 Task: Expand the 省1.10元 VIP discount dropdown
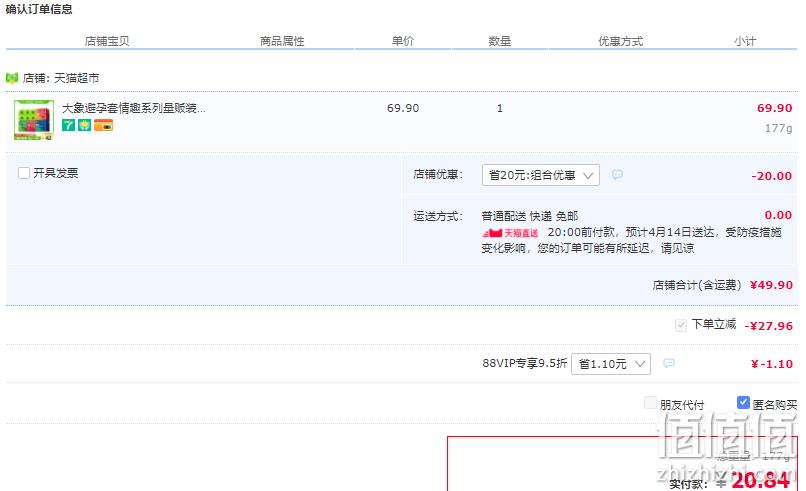[611, 363]
